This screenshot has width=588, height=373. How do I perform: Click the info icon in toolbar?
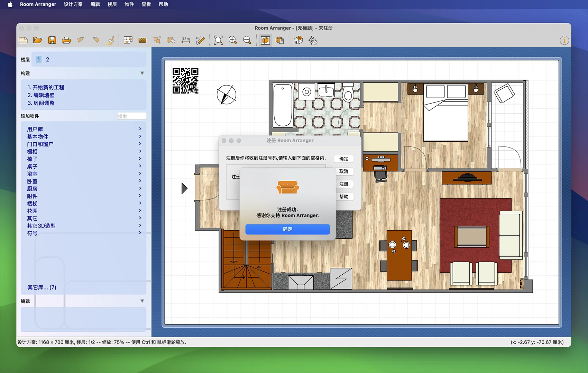click(x=564, y=40)
